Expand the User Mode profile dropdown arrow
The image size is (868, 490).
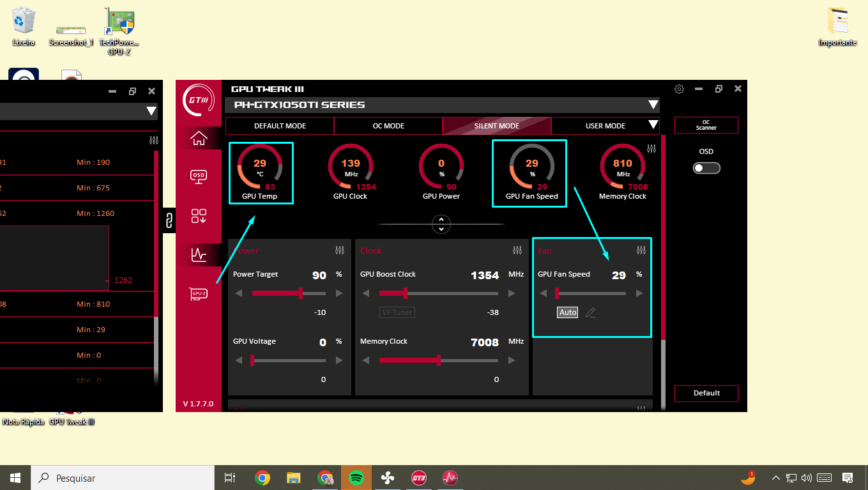[x=653, y=125]
